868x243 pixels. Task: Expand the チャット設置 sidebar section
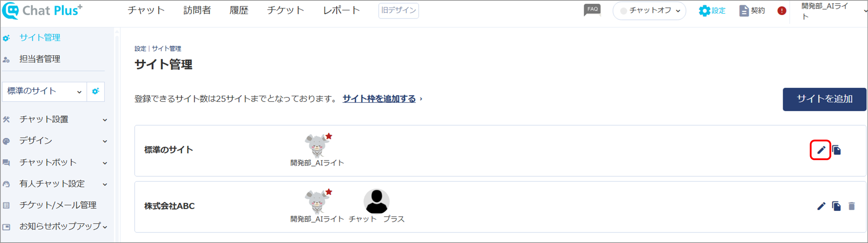pyautogui.click(x=55, y=119)
